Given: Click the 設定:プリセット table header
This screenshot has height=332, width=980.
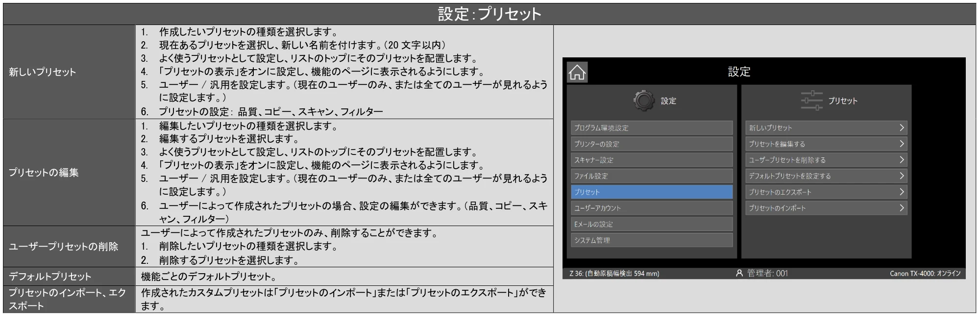Looking at the screenshot, I should tap(490, 14).
